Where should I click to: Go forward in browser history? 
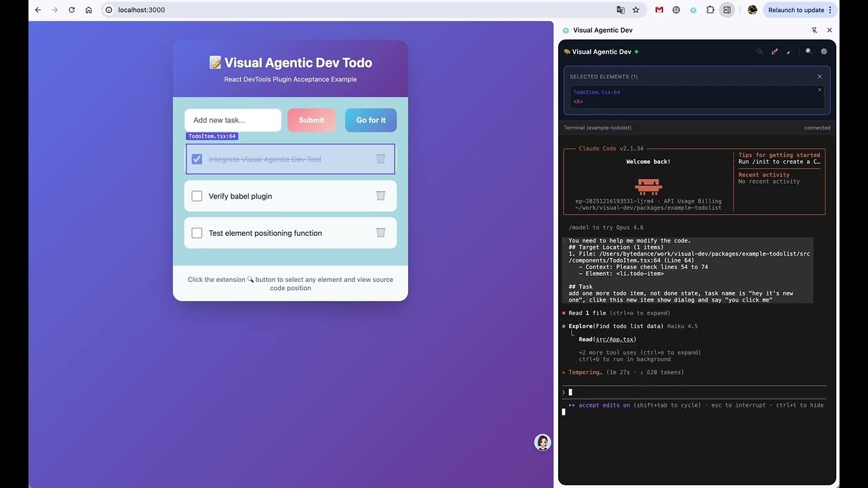(x=55, y=10)
